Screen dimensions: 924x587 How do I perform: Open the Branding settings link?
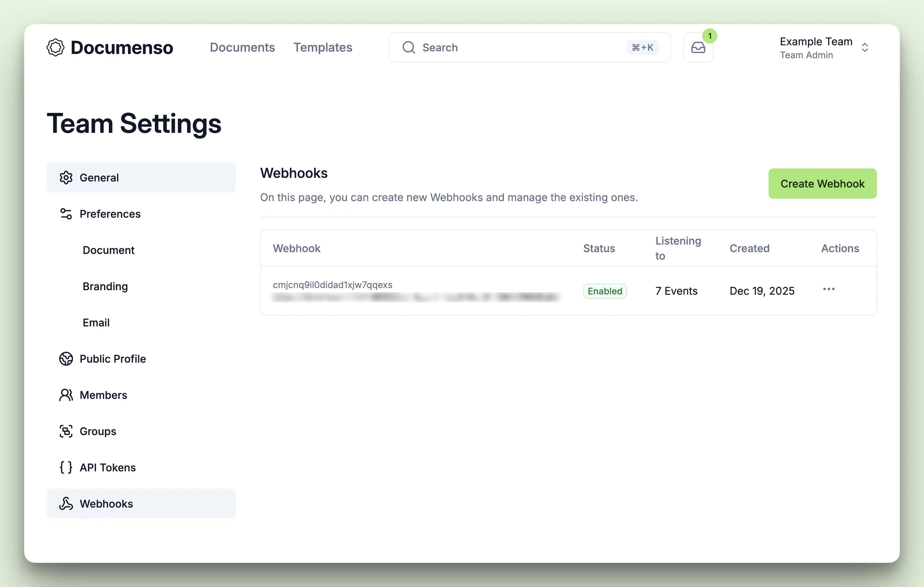click(105, 286)
